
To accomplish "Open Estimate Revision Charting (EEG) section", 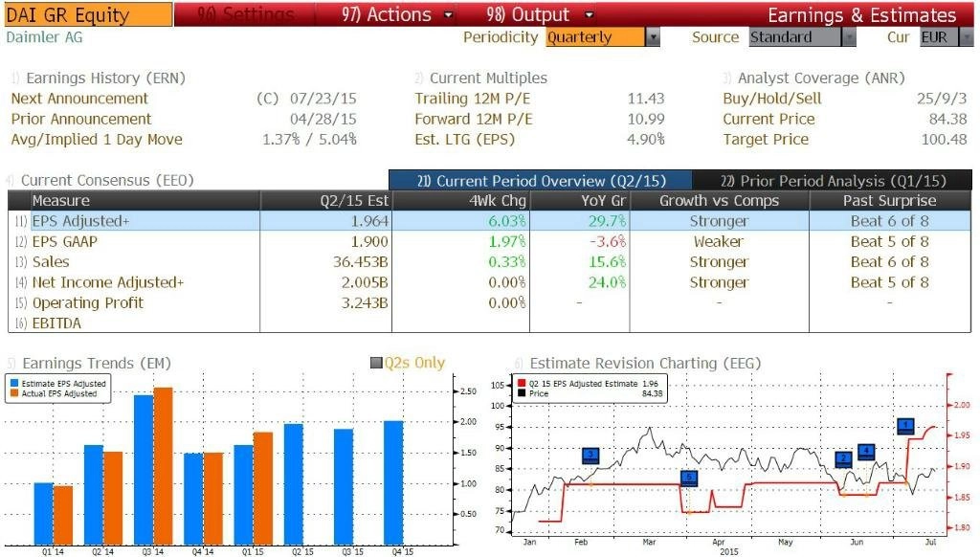I will point(645,364).
